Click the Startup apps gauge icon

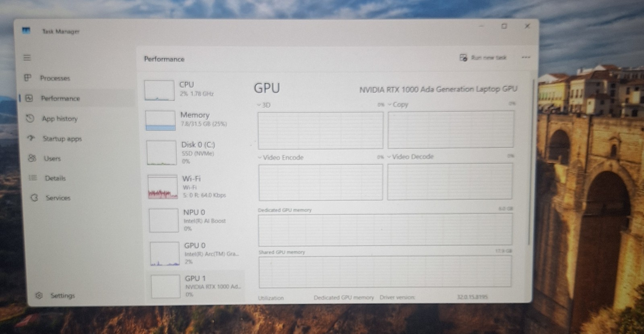(x=31, y=138)
